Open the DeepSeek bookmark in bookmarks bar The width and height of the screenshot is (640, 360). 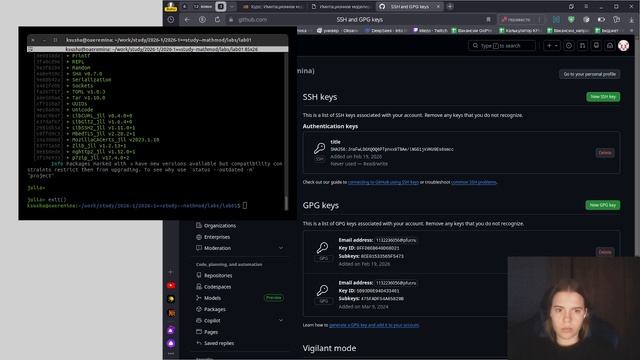point(384,31)
